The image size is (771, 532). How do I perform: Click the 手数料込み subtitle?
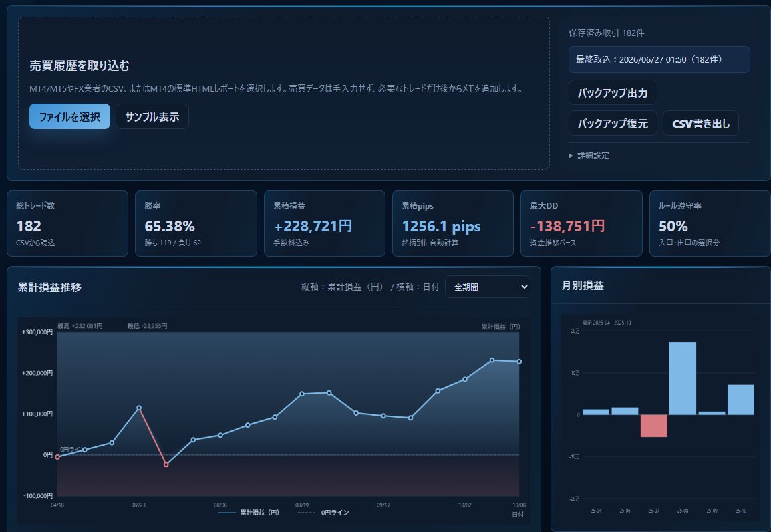291,243
